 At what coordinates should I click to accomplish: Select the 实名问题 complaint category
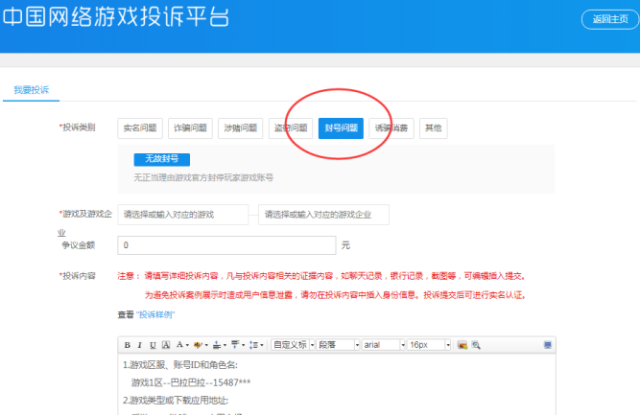tap(139, 128)
